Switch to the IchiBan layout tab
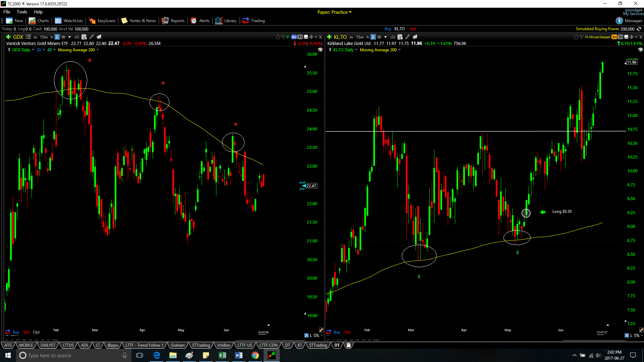Image resolution: width=644 pixels, height=362 pixels. pos(223,345)
